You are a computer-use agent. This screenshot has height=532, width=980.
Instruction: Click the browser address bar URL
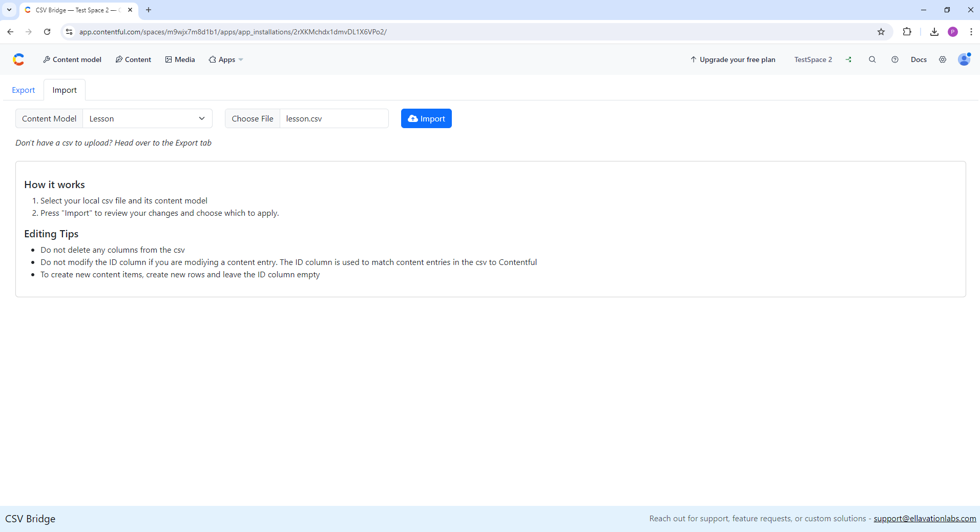tap(233, 32)
